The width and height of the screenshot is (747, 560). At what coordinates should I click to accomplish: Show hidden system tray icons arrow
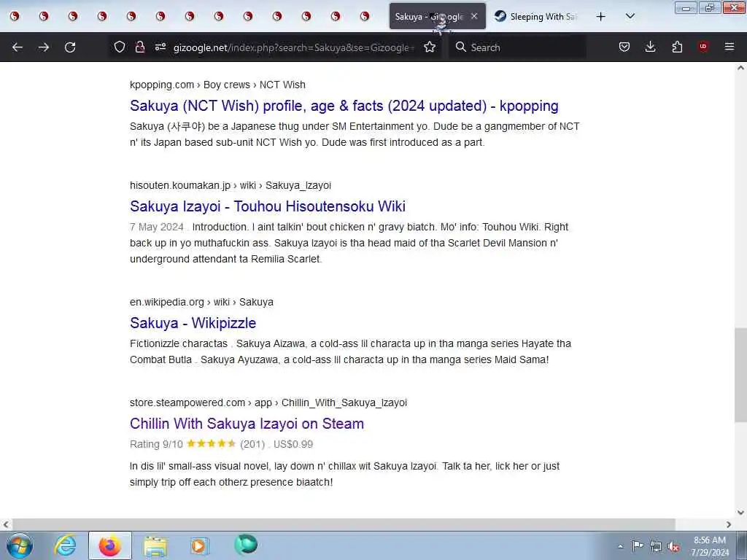620,546
